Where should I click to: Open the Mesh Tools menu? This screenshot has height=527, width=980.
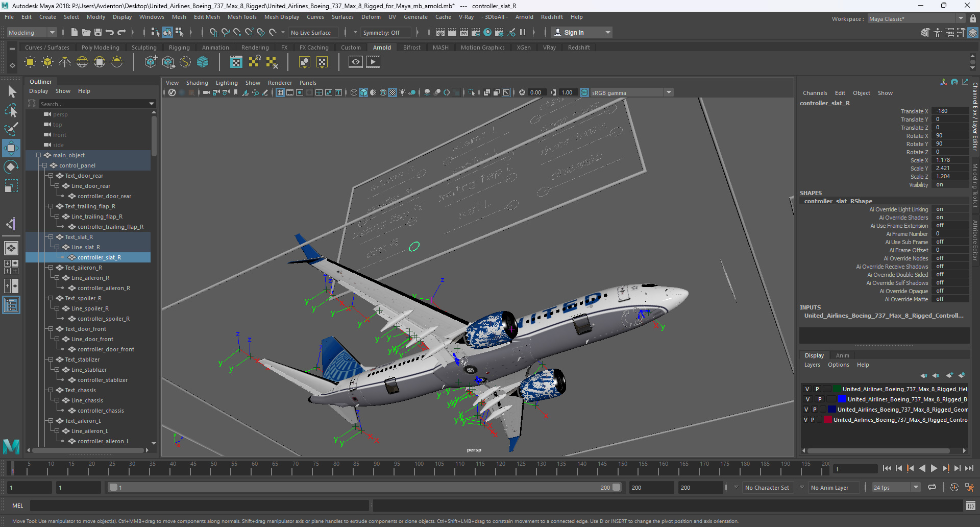tap(242, 17)
